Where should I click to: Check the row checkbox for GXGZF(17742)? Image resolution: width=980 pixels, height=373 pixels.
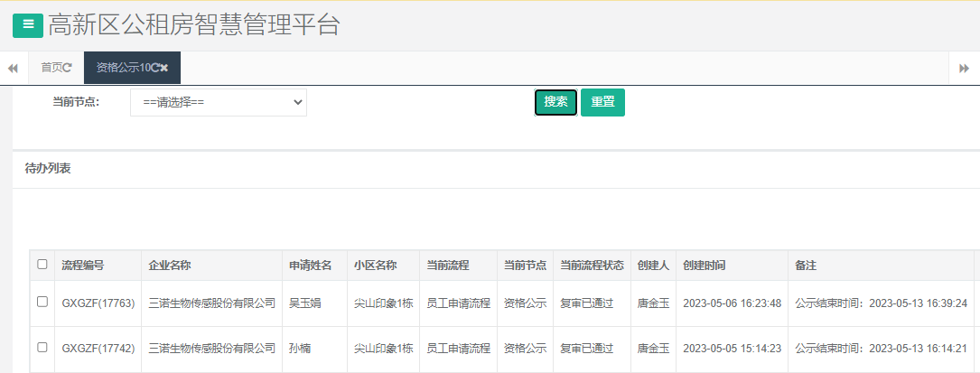tap(42, 348)
